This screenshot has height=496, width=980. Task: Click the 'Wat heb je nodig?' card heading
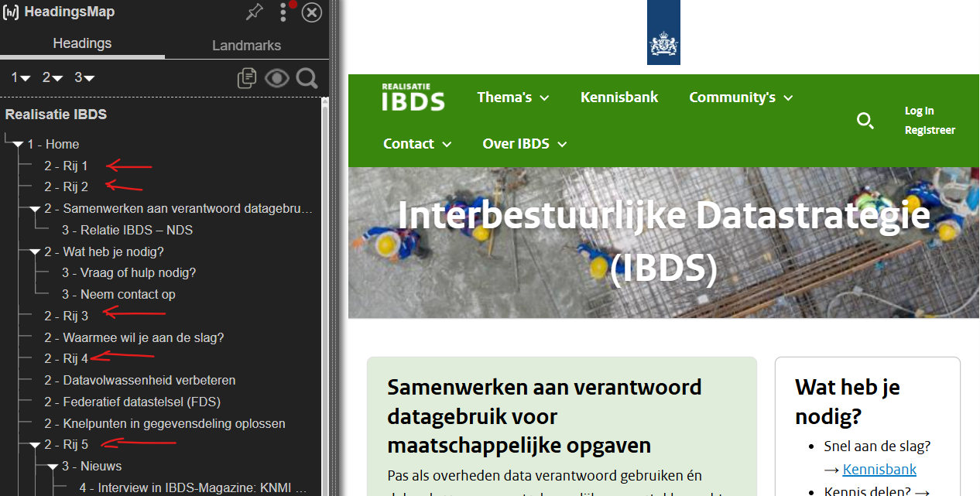tap(848, 402)
